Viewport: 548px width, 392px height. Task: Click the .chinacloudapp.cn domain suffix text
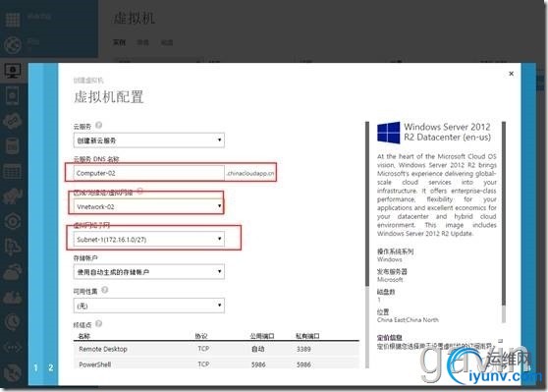pos(250,174)
